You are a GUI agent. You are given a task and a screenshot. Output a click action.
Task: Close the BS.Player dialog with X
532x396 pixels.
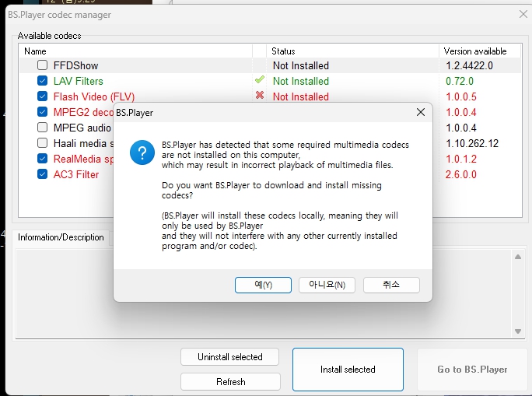click(420, 112)
